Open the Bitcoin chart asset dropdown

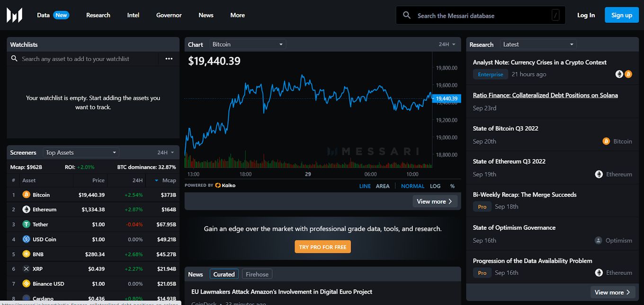[x=247, y=44]
